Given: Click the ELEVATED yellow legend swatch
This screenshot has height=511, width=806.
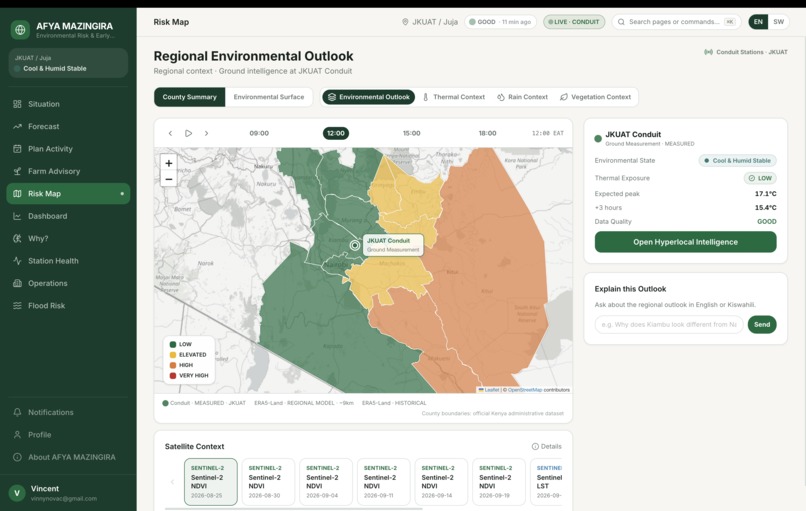Looking at the screenshot, I should [x=173, y=355].
